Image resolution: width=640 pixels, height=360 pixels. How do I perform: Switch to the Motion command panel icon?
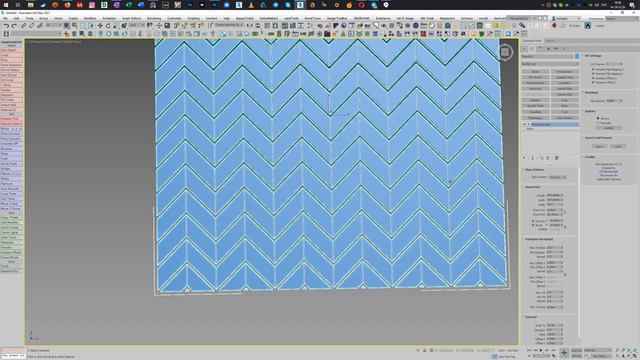548,49
